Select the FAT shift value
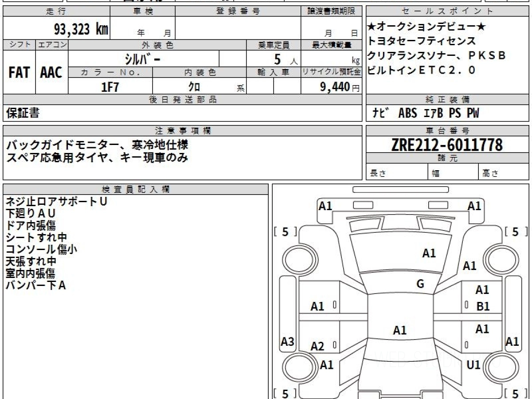This screenshot has height=399, width=532. [19, 72]
